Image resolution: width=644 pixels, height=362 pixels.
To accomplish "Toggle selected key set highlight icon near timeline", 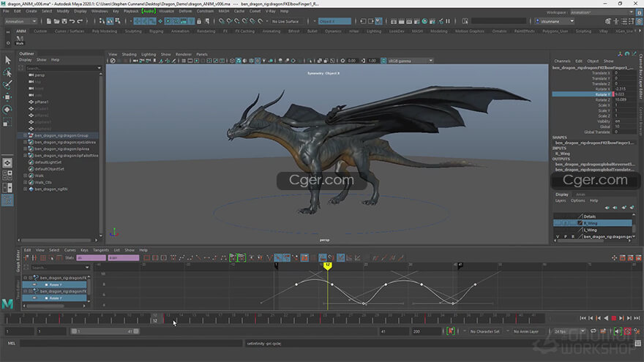I will [x=451, y=331].
